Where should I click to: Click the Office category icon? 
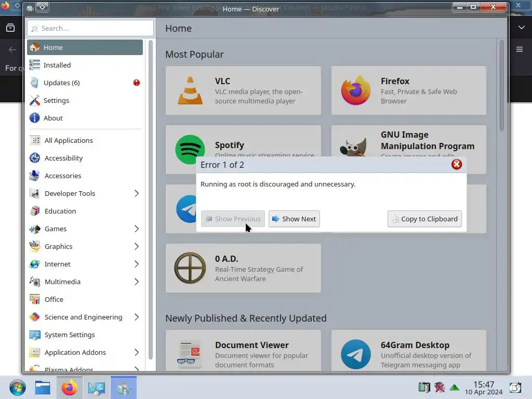click(x=35, y=299)
